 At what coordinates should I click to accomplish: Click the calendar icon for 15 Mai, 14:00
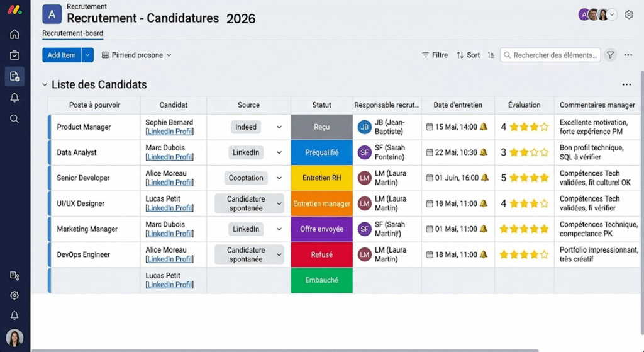429,127
